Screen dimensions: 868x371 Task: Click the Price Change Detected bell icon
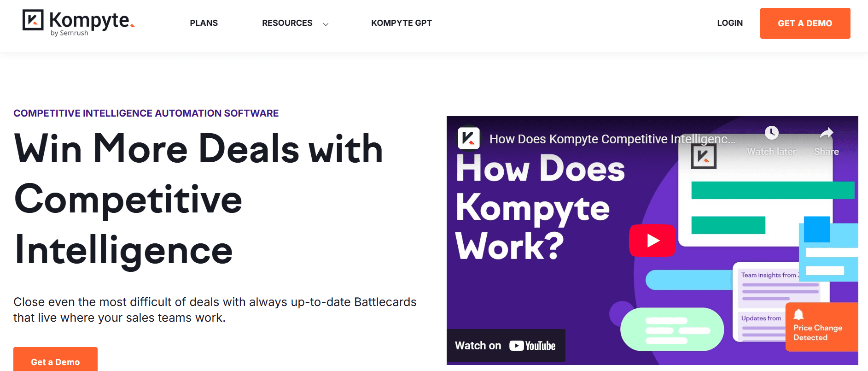(798, 314)
